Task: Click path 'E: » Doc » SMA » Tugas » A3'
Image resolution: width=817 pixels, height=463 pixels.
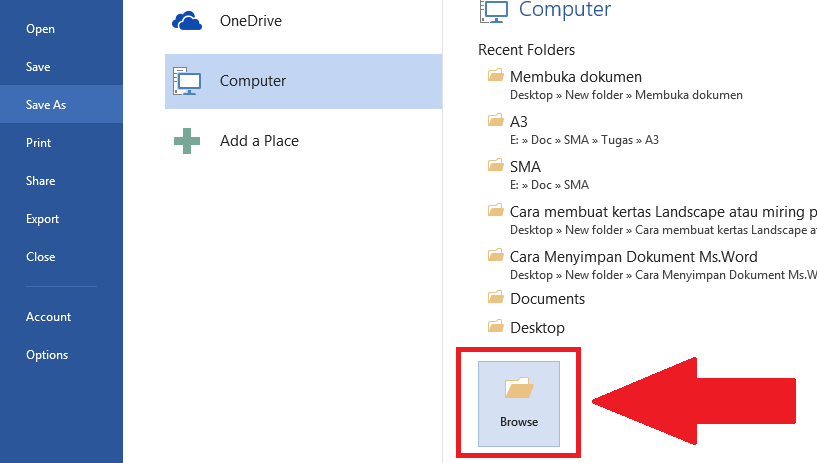Action: point(584,140)
